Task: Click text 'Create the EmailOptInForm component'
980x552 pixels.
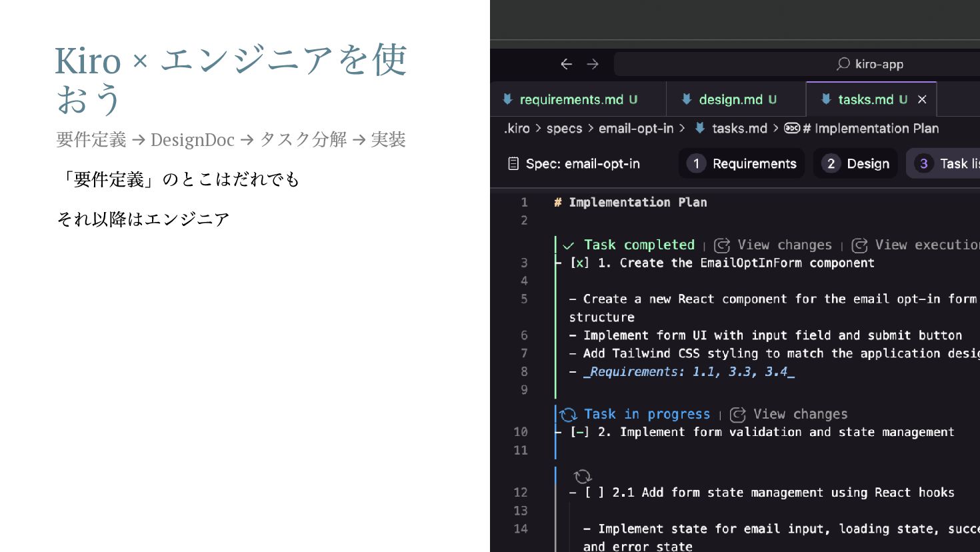Action: click(x=747, y=263)
